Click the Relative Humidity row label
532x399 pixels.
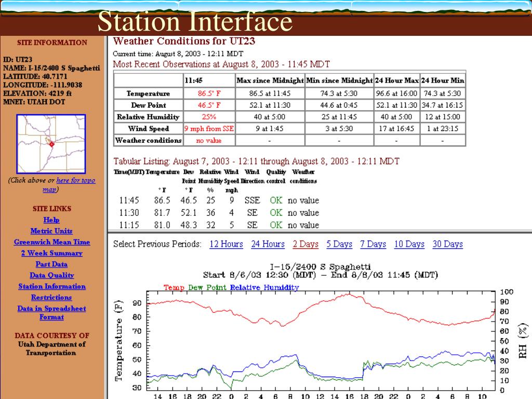[148, 117]
